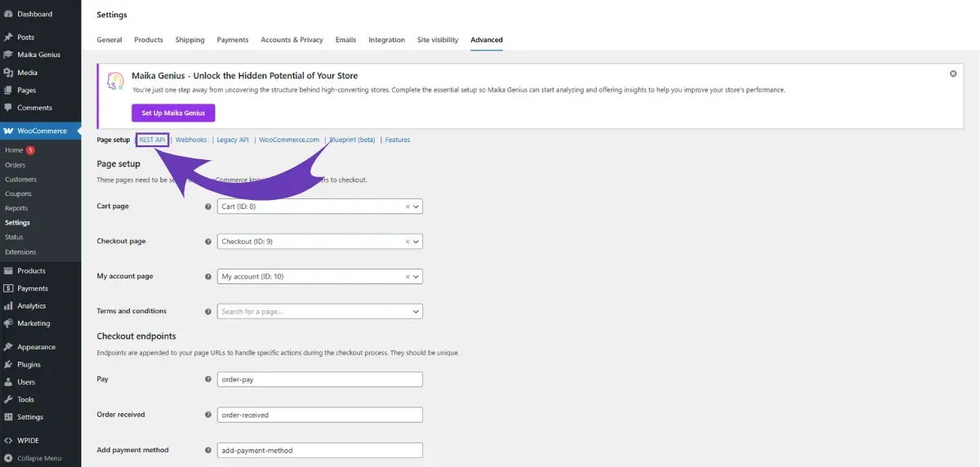Click the Users person icon
The image size is (980, 467).
pos(8,382)
